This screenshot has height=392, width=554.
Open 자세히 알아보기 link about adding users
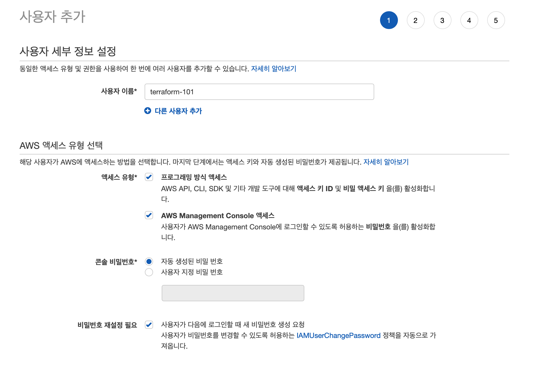coord(273,69)
